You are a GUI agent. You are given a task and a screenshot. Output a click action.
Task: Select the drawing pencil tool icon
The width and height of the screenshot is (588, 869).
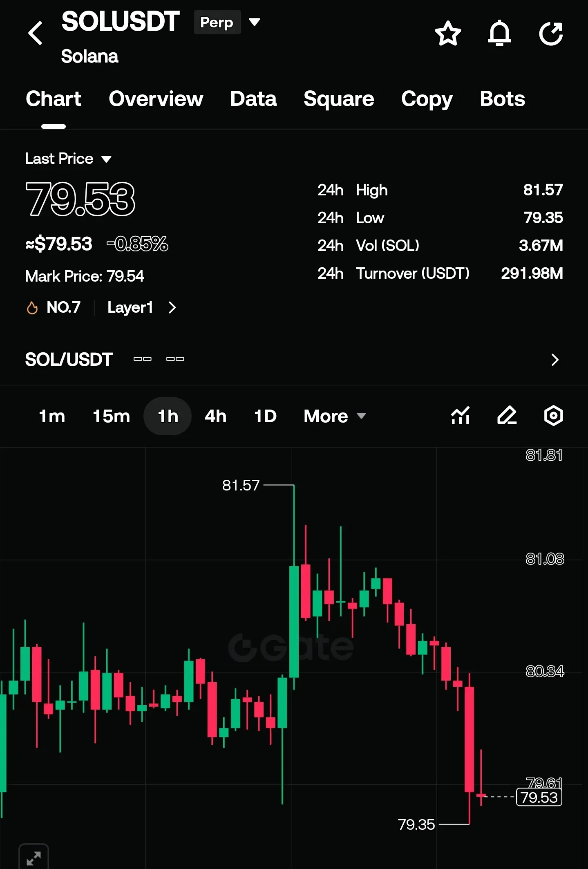507,416
